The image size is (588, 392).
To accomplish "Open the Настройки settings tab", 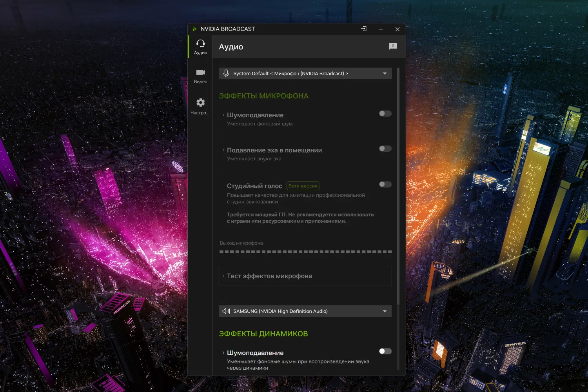I will 200,107.
